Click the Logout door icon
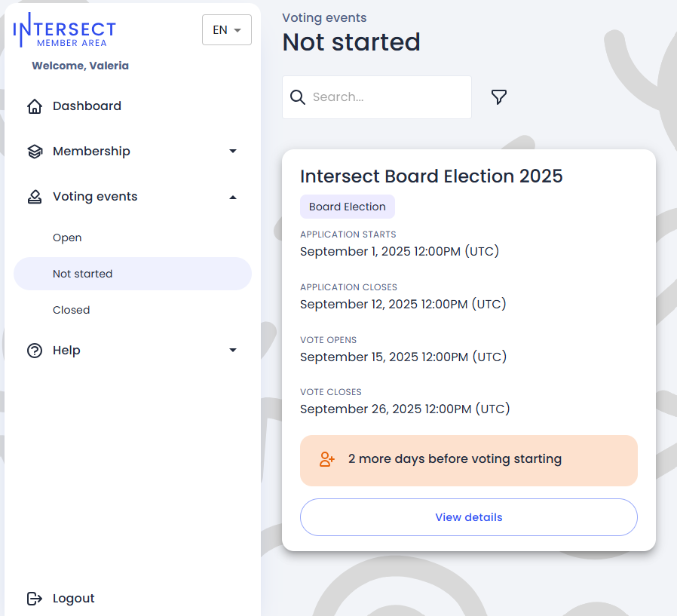 [35, 599]
